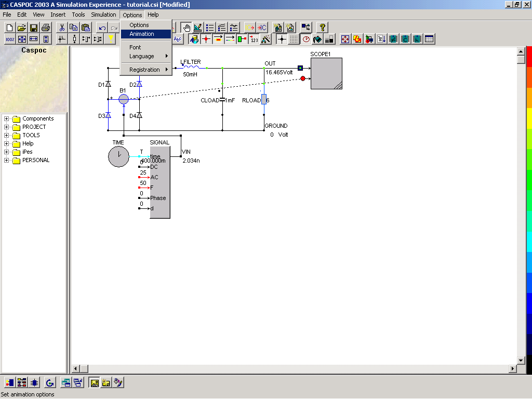Set zoom to 100% with toolbar icon
This screenshot has height=399, width=532.
10,39
